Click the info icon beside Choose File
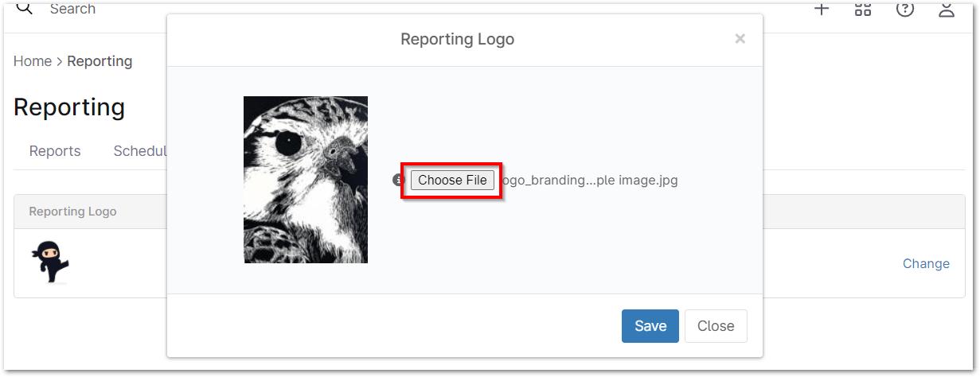 [x=399, y=181]
